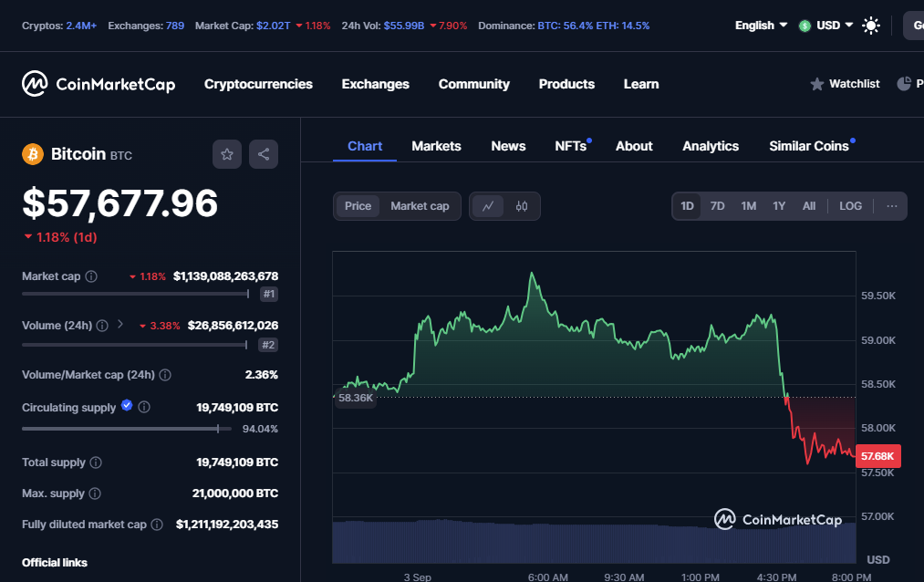
Task: Open Products nav menu
Action: pyautogui.click(x=566, y=84)
